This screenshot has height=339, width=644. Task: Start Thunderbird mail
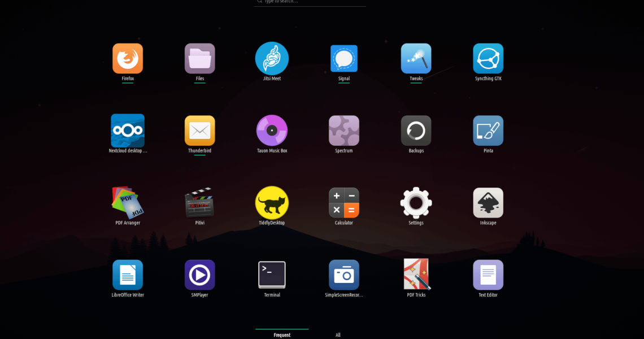(x=200, y=131)
